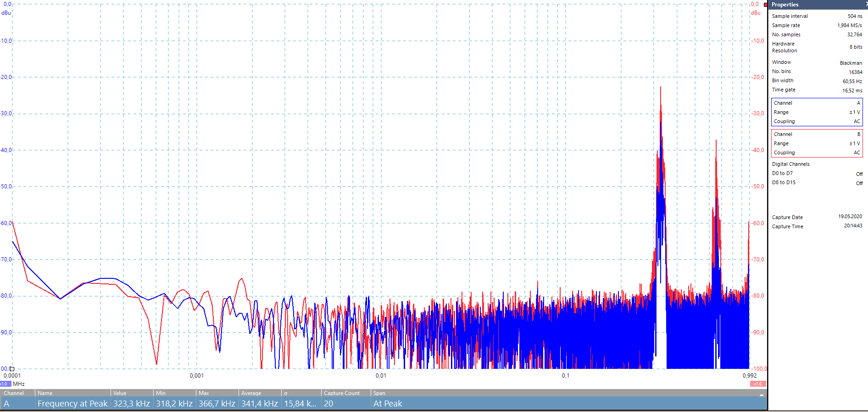Click the D0 to D7 Off value

859,174
